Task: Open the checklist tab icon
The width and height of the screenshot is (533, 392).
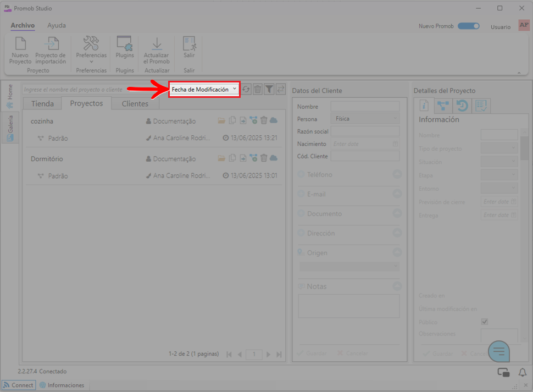Action: pyautogui.click(x=481, y=106)
